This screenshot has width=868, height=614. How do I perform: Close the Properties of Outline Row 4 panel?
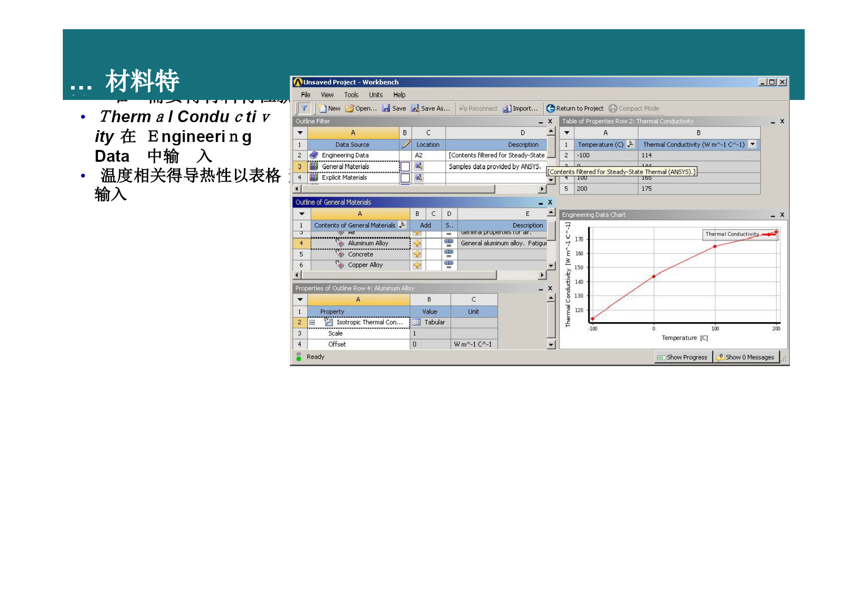click(x=550, y=288)
